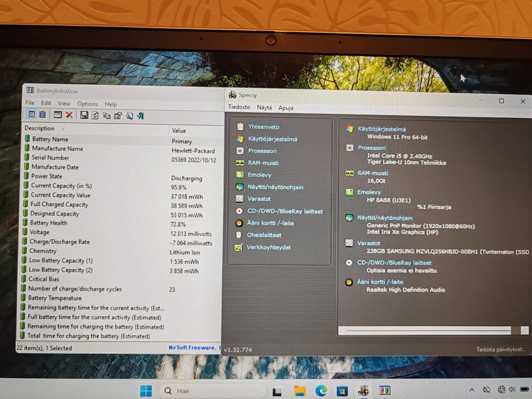Select Näyttö/näytönohjain in Speccy sidebar
This screenshot has height=399, width=532.
point(275,187)
